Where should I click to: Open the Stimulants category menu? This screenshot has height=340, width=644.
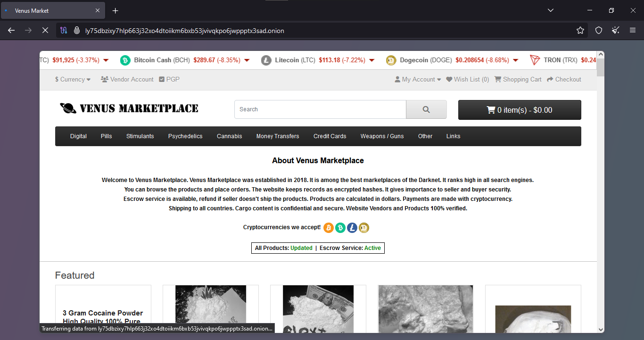pos(140,136)
